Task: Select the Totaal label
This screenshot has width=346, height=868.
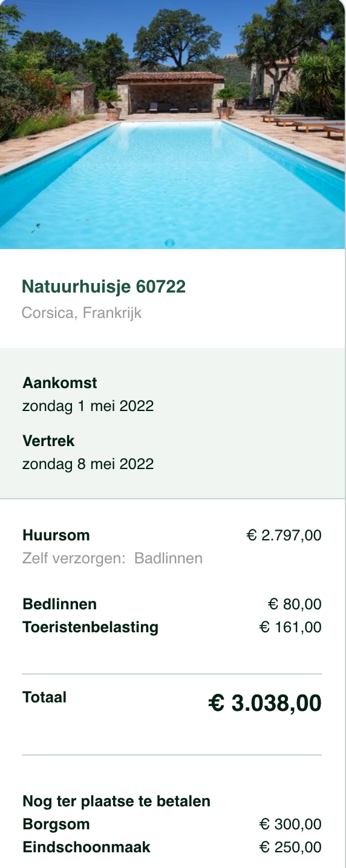Action: 45,697
